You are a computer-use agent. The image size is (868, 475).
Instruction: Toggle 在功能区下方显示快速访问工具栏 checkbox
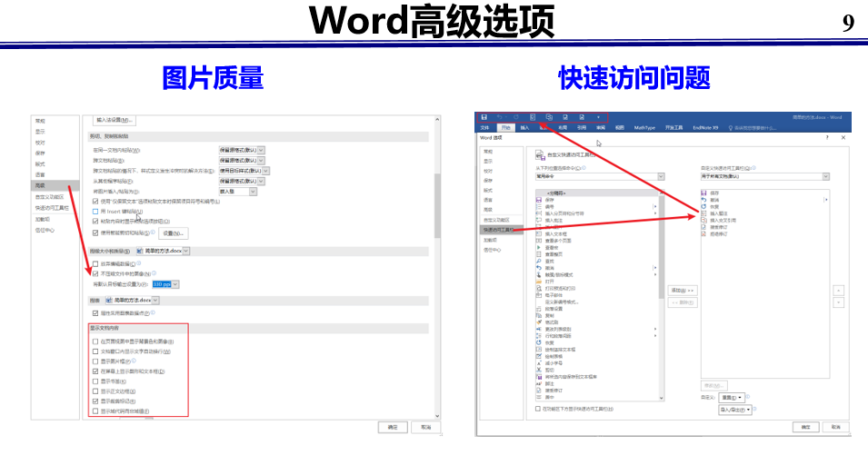(537, 409)
